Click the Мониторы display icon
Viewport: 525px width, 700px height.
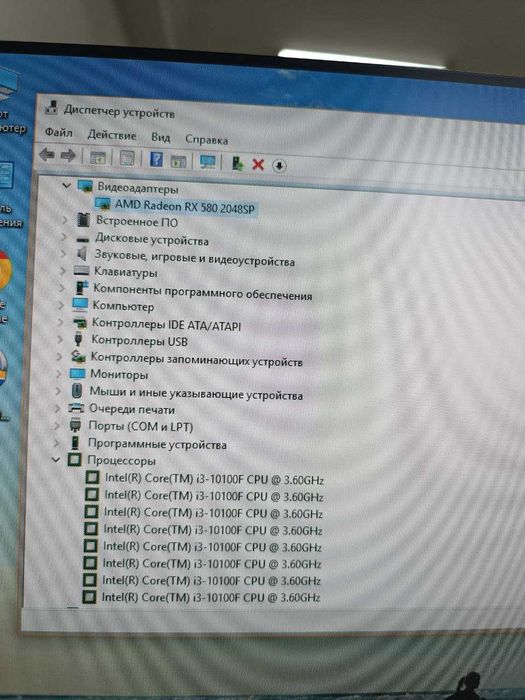coord(77,373)
